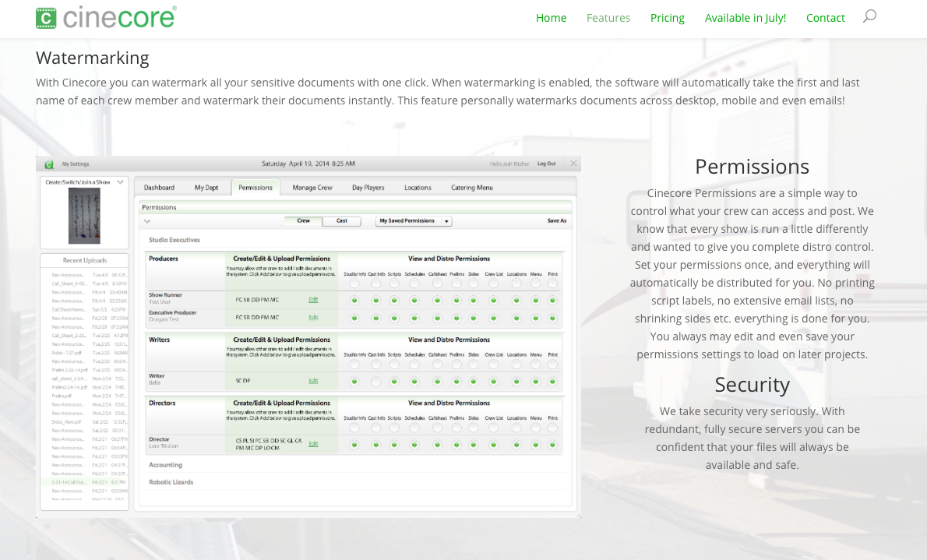Click Edit for the Director row
927x560 pixels.
pyautogui.click(x=313, y=443)
